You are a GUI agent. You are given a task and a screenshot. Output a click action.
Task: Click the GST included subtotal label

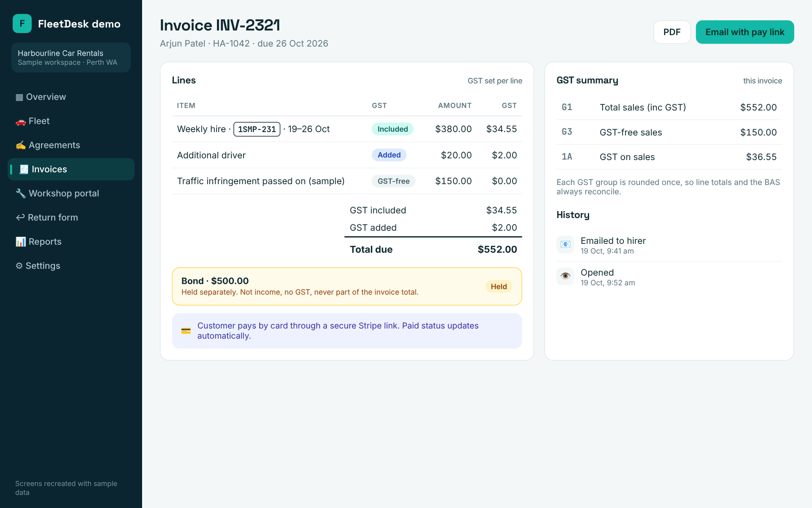[378, 210]
